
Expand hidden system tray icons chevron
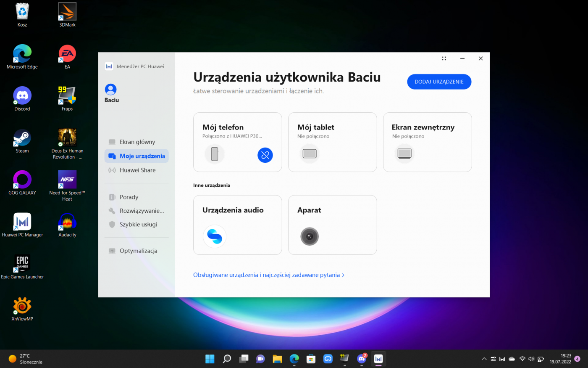[x=484, y=359]
